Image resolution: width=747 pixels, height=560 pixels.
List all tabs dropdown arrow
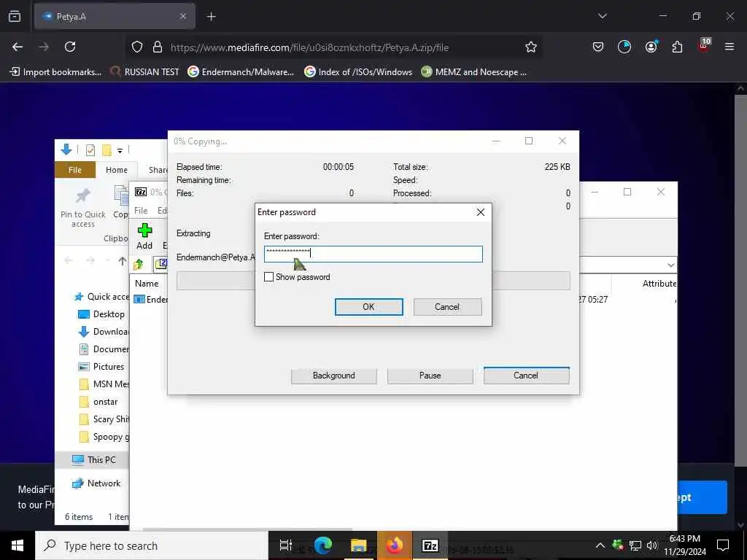[x=602, y=16]
